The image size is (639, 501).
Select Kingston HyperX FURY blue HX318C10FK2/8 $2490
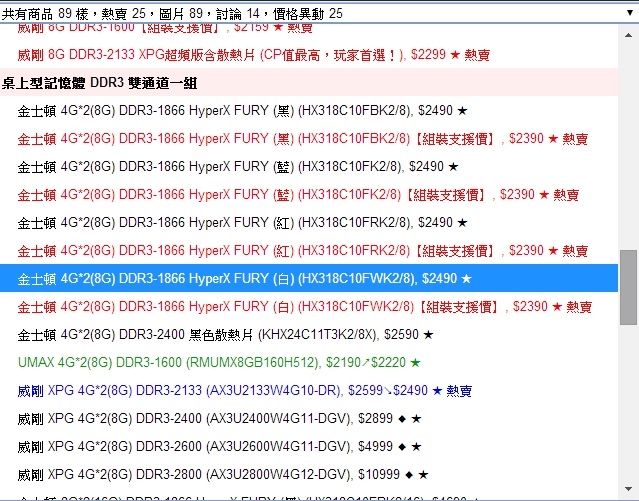point(309,166)
